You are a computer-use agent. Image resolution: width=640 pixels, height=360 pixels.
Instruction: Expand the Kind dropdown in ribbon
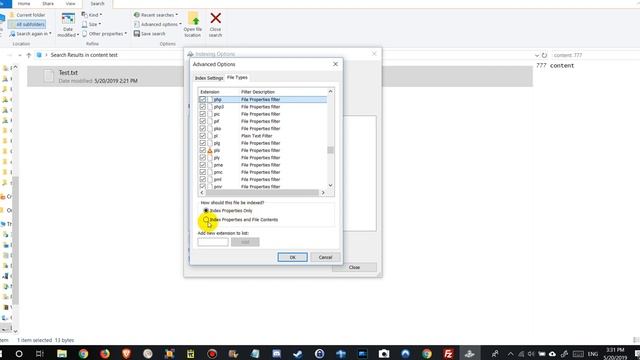[x=91, y=15]
